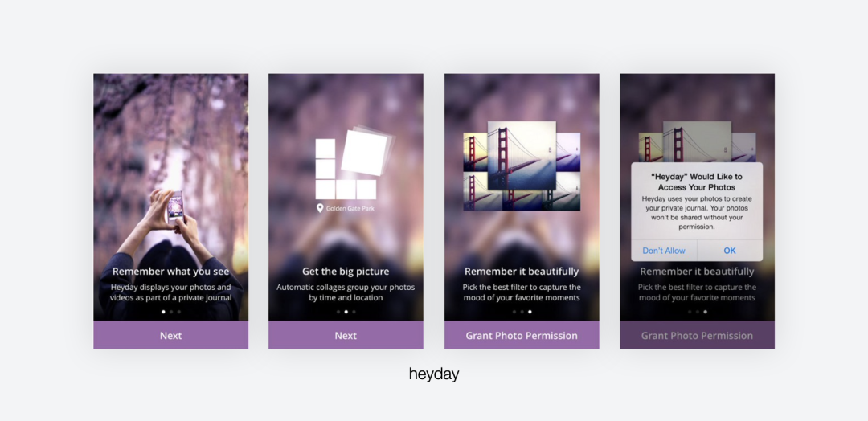This screenshot has height=421, width=868.
Task: Click the dimmed Grant Photo Permission button behind the dialog
Action: (x=697, y=335)
